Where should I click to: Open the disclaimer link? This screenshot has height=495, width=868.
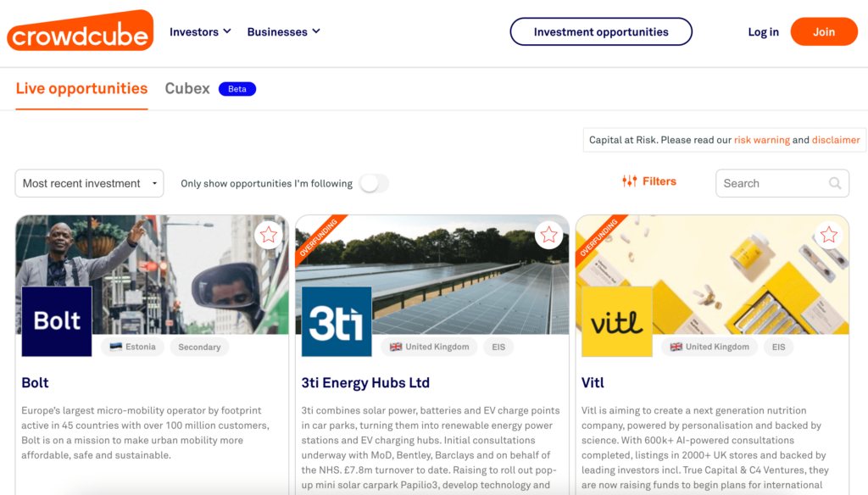836,140
